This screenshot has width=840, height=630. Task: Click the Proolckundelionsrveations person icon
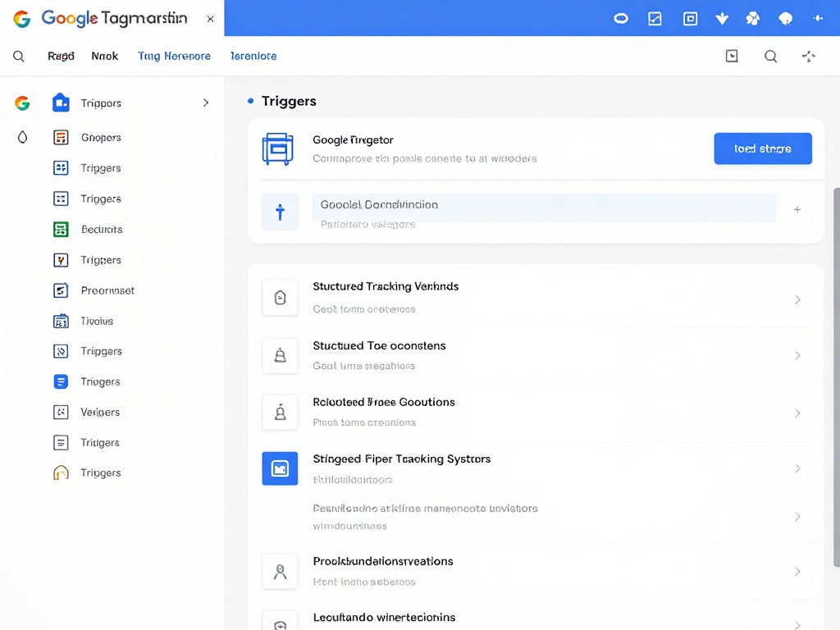(x=280, y=572)
